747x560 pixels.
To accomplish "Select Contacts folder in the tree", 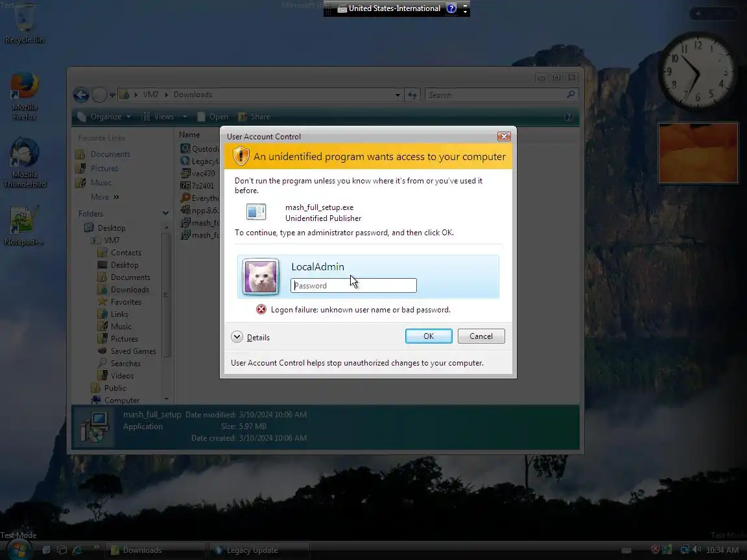I will point(119,253).
